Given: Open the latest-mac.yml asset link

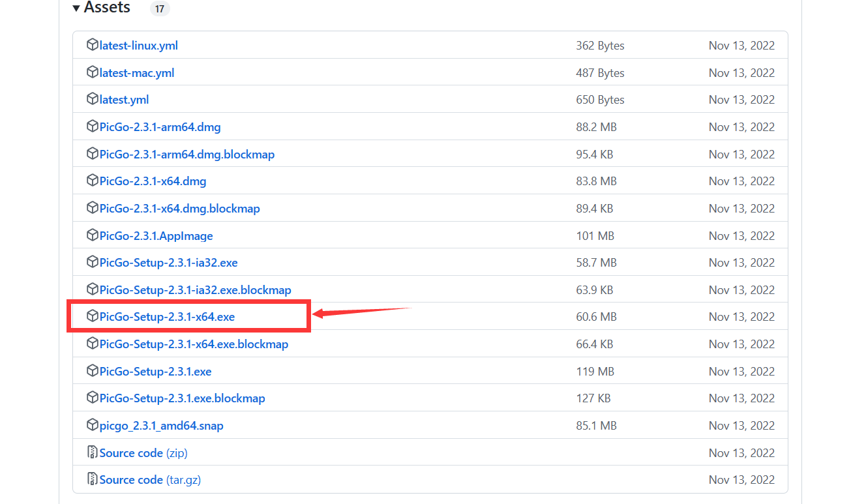Looking at the screenshot, I should pos(137,73).
